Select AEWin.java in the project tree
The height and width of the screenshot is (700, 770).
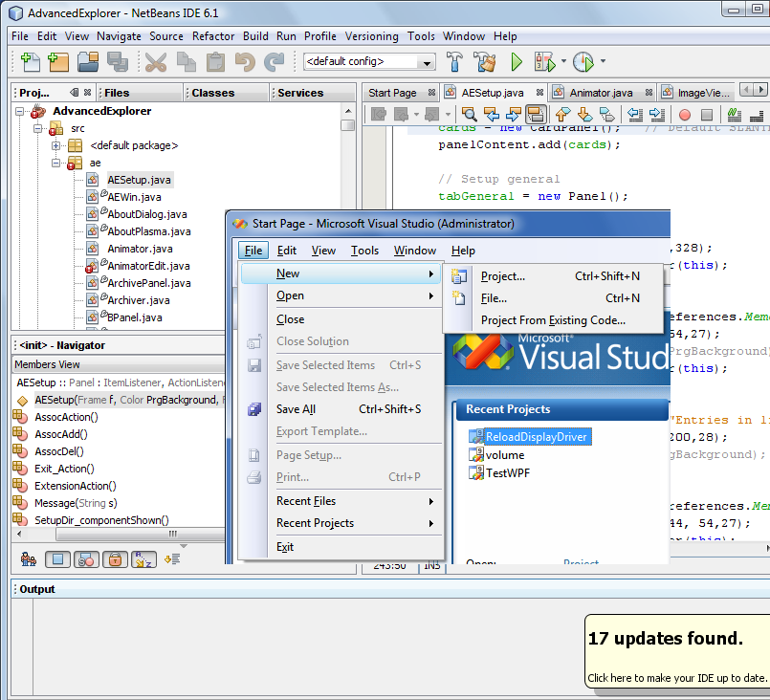[x=134, y=197]
